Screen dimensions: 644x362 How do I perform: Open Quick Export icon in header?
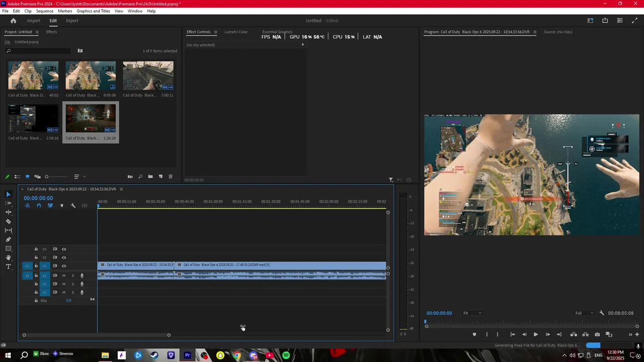[x=605, y=21]
